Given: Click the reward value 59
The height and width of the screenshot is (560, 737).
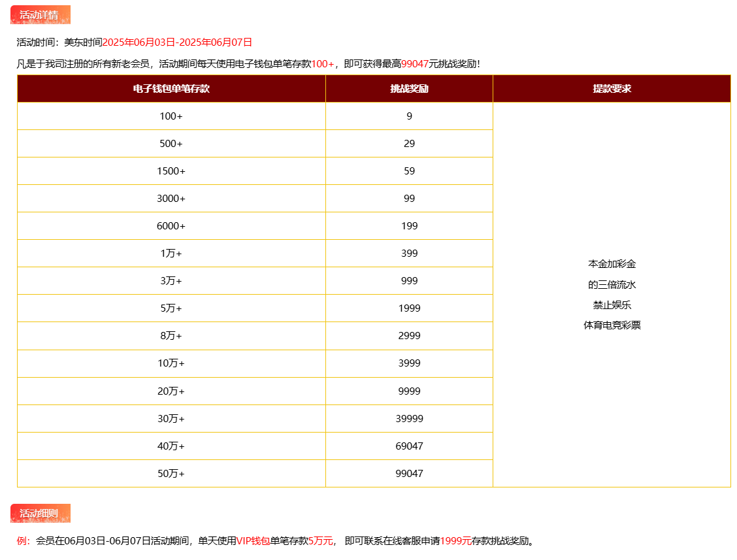Looking at the screenshot, I should (x=409, y=171).
